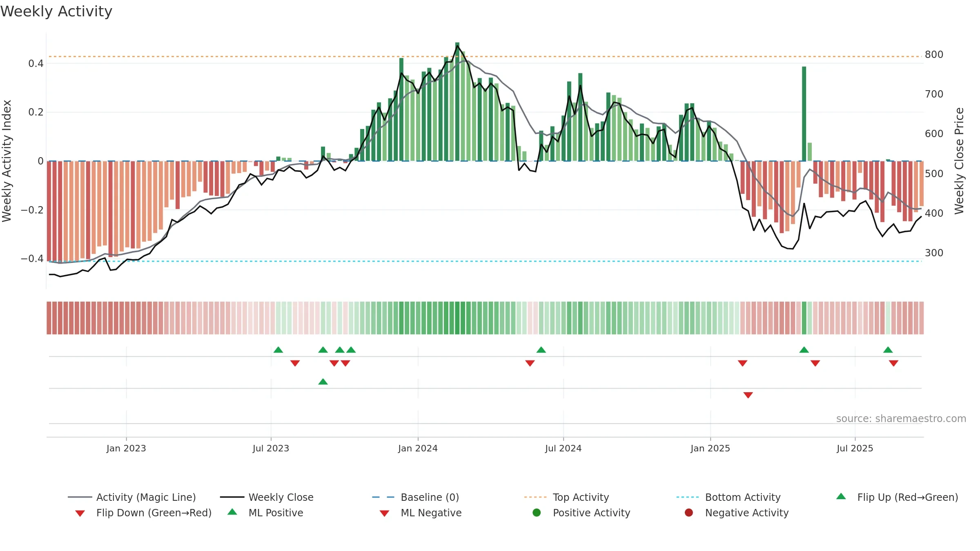Click the 800 price tick label
The width and height of the screenshot is (980, 551).
point(934,54)
